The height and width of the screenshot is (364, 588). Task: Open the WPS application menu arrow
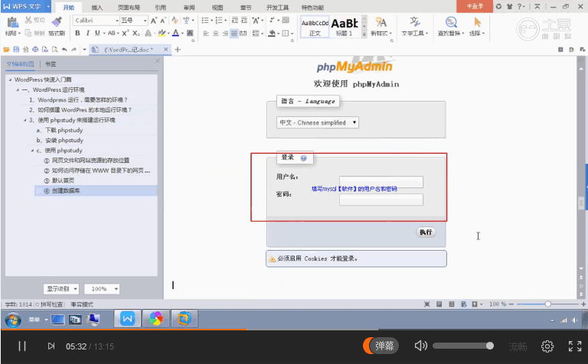click(48, 6)
